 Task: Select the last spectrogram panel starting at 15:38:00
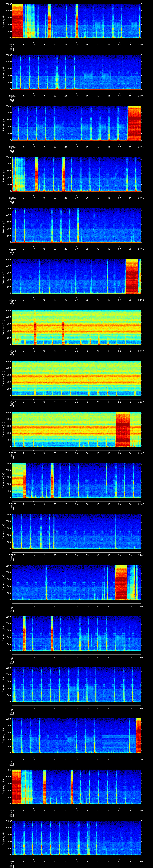pos(76,838)
